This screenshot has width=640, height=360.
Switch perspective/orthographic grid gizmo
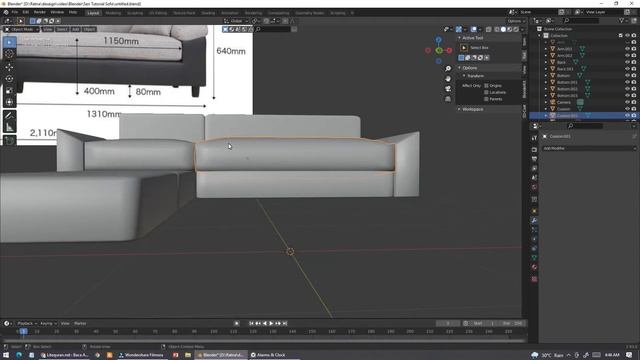point(448,99)
